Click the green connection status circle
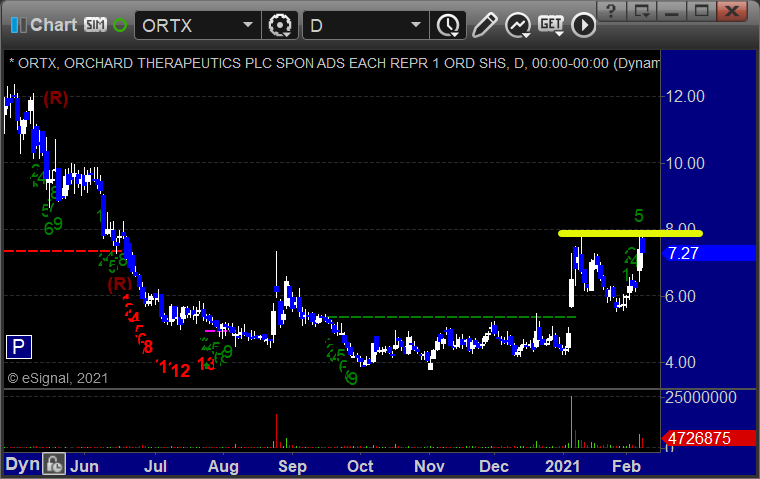This screenshot has height=479, width=760. (x=120, y=25)
